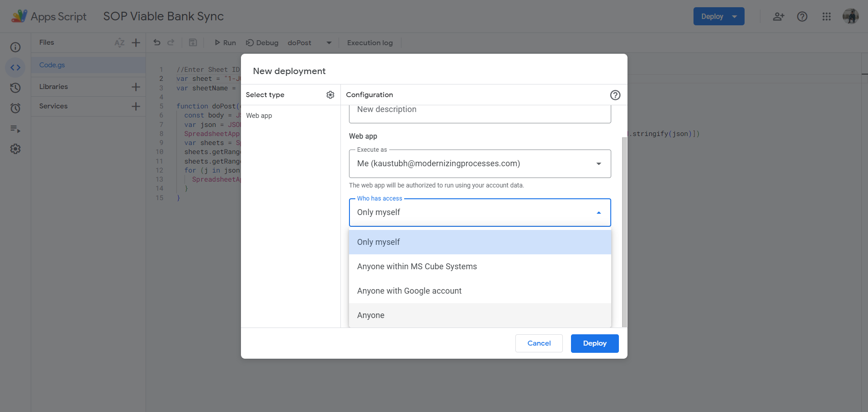The height and width of the screenshot is (412, 868).
Task: Click the Services section label
Action: pyautogui.click(x=53, y=106)
